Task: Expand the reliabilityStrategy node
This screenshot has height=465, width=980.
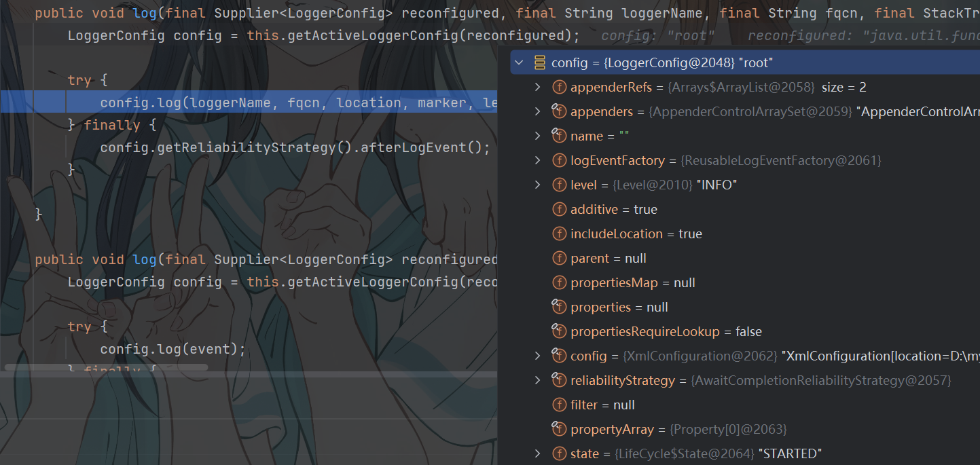Action: (x=538, y=381)
